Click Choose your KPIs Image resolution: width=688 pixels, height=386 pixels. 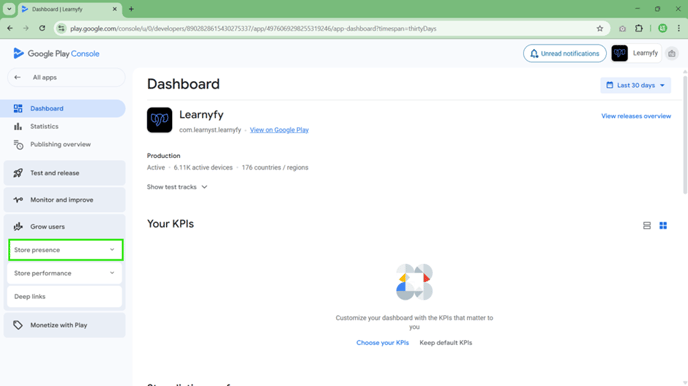coord(383,343)
